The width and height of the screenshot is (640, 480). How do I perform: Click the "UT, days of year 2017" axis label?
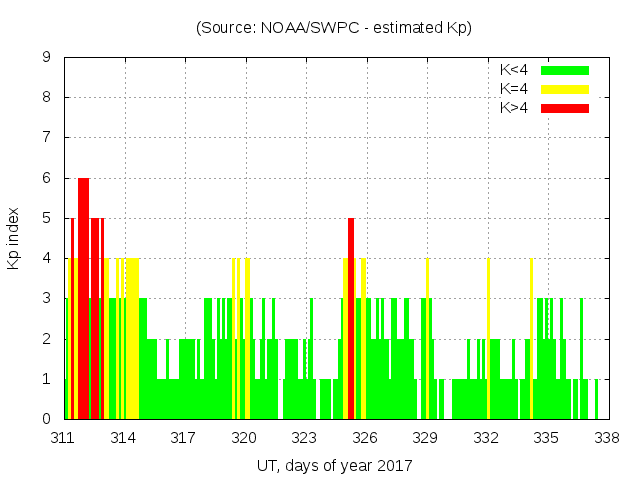(333, 465)
